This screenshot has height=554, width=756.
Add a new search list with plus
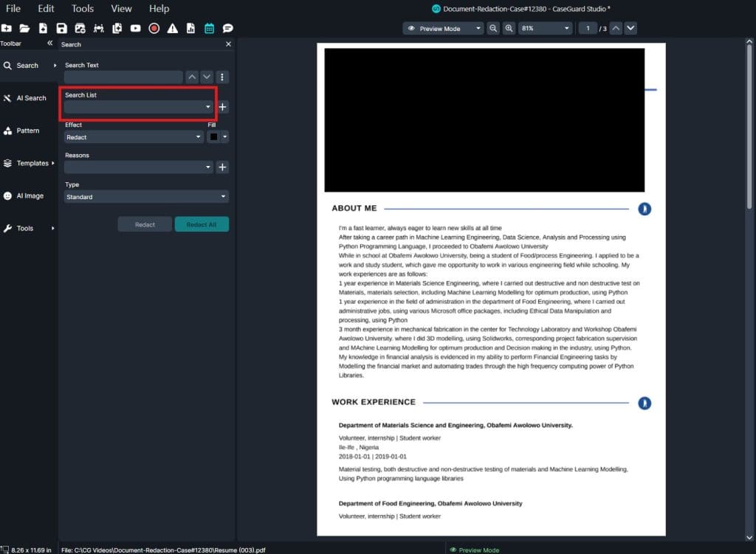[x=223, y=107]
